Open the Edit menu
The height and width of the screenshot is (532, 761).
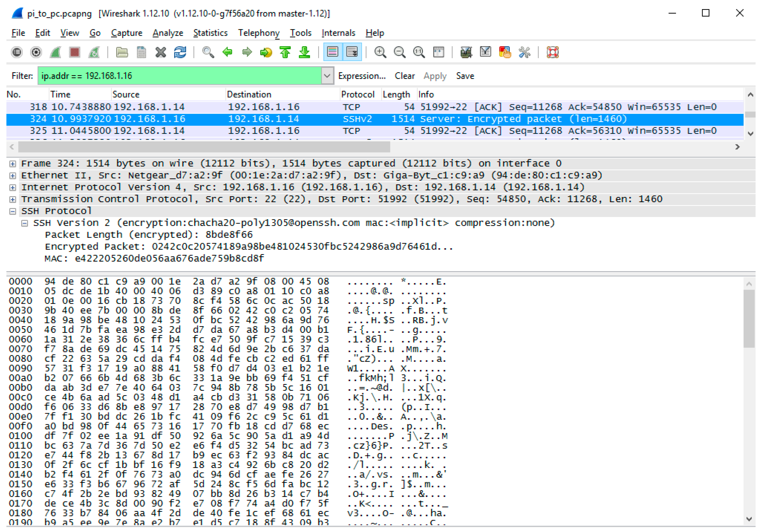click(43, 33)
